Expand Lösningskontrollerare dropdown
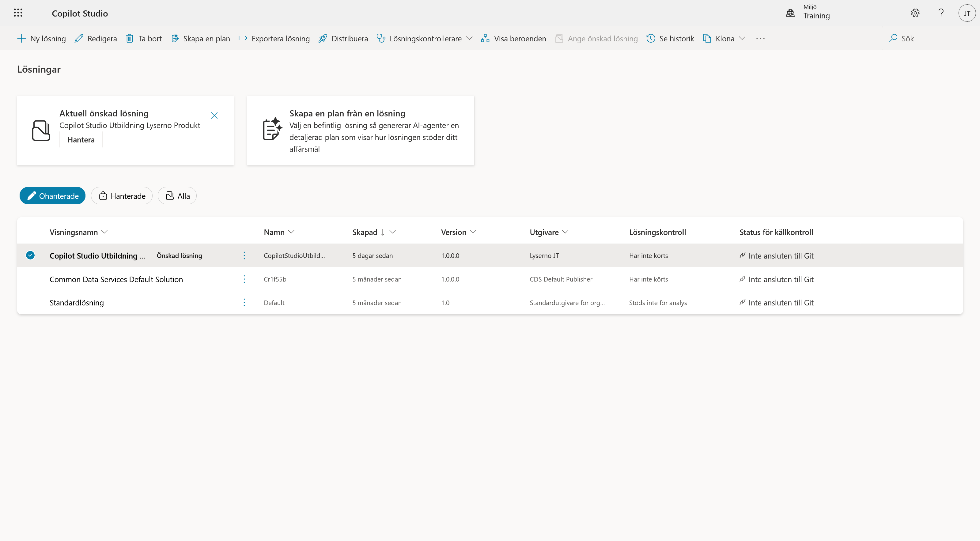The width and height of the screenshot is (980, 541). (469, 38)
